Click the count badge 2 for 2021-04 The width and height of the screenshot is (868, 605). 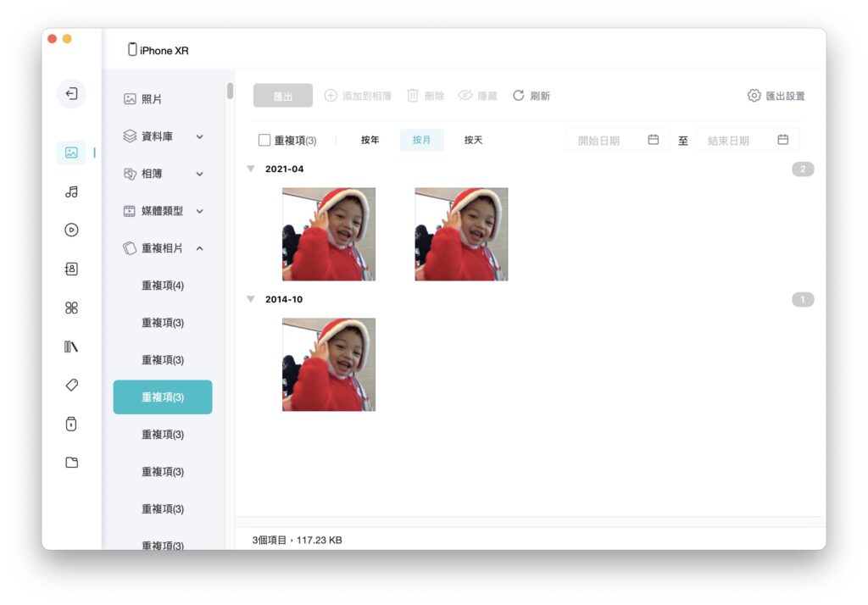point(803,169)
